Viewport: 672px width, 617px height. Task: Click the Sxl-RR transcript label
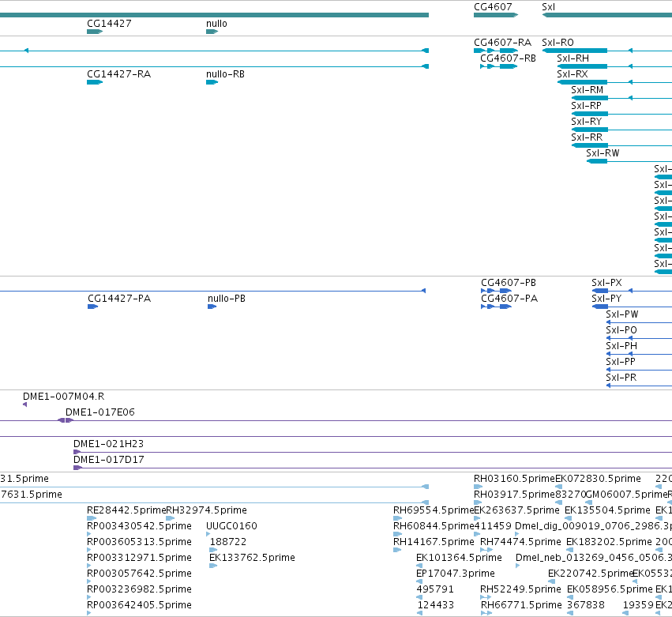click(587, 137)
